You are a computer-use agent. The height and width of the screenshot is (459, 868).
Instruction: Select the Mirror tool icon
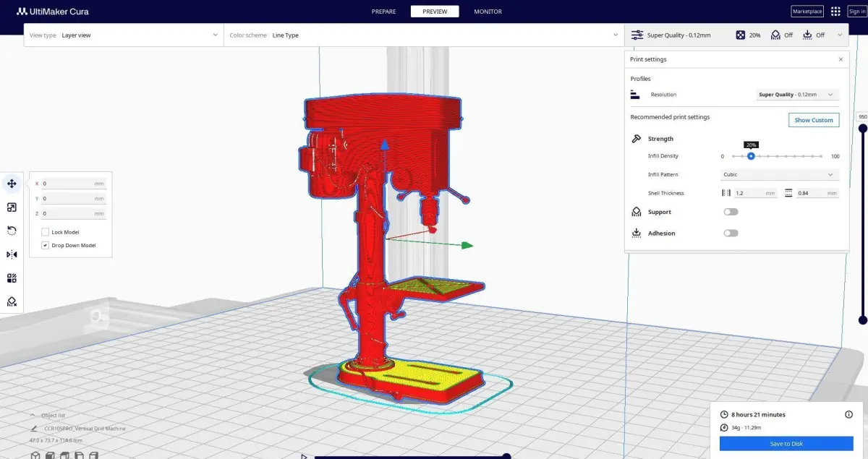[x=12, y=254]
